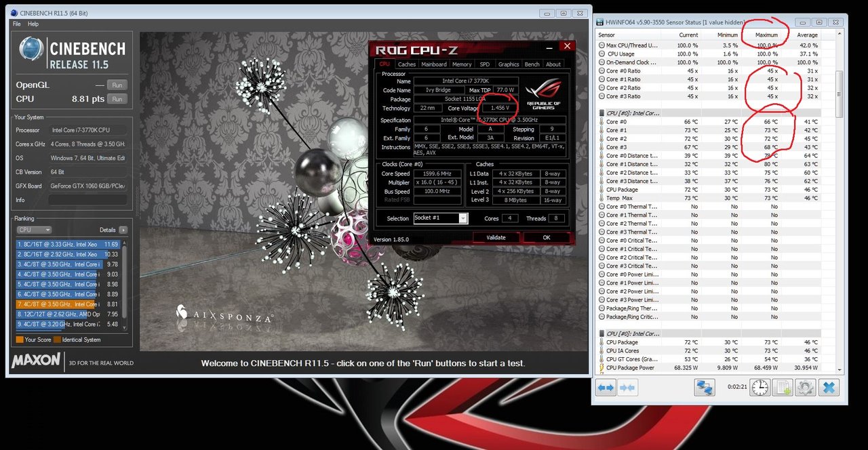The image size is (868, 450).
Task: Open the Socket #1 selection combo box
Action: [440, 218]
